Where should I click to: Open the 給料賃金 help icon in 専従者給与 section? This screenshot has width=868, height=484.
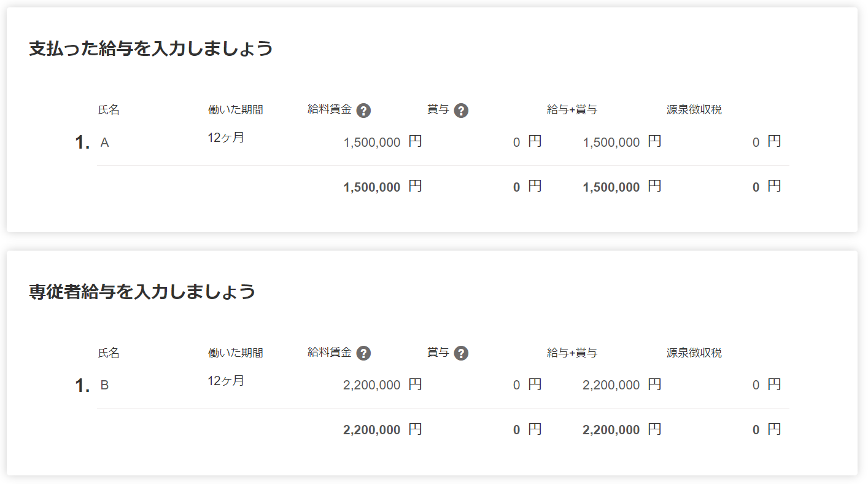363,353
